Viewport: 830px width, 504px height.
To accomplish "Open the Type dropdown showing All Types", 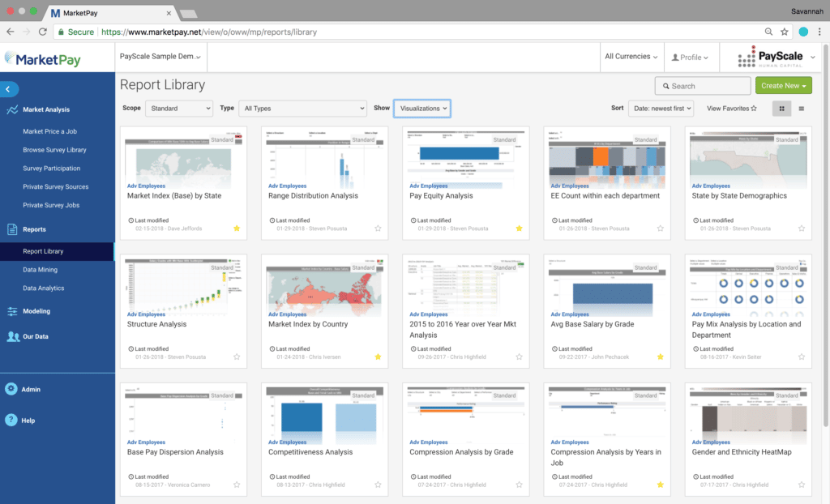I will pyautogui.click(x=303, y=109).
